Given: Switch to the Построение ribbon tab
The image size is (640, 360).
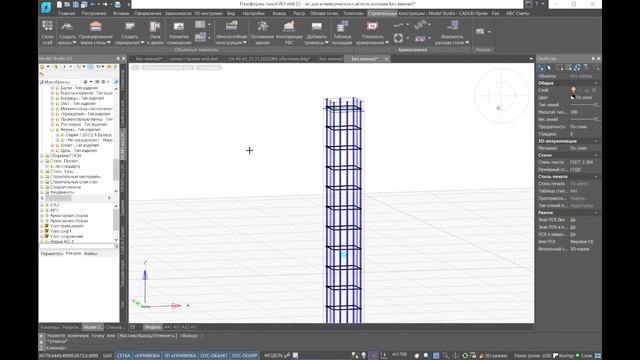Looking at the screenshot, I should 94,13.
